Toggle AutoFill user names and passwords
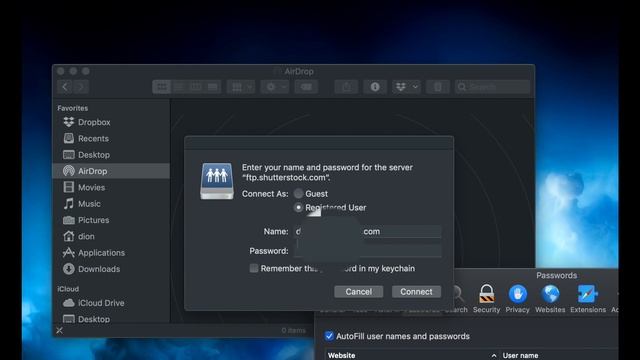The width and height of the screenshot is (640, 360). point(329,336)
